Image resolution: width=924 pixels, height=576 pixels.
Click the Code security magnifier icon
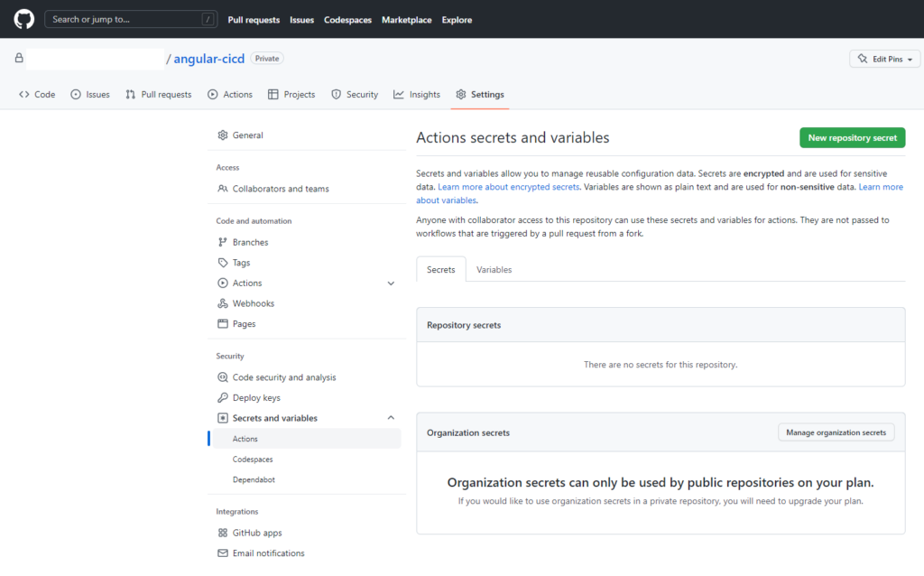point(223,377)
